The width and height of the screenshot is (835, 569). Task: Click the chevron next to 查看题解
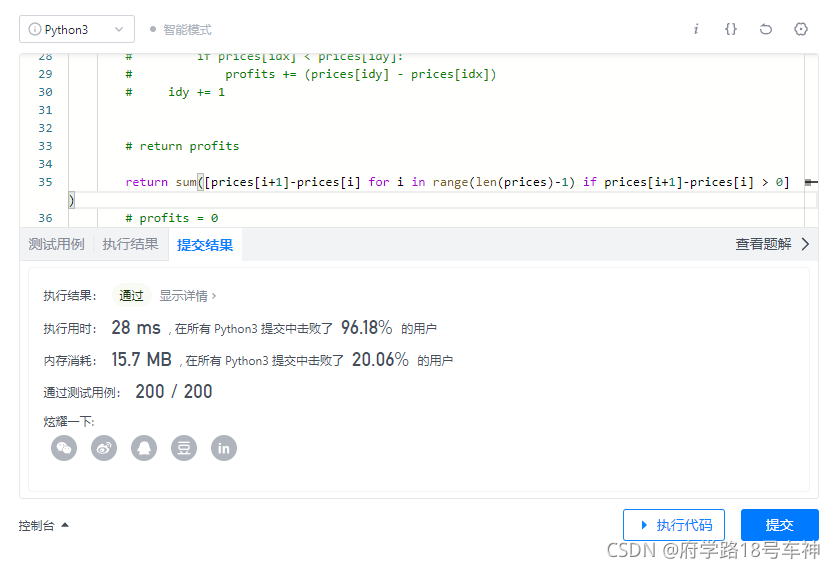[x=805, y=245]
